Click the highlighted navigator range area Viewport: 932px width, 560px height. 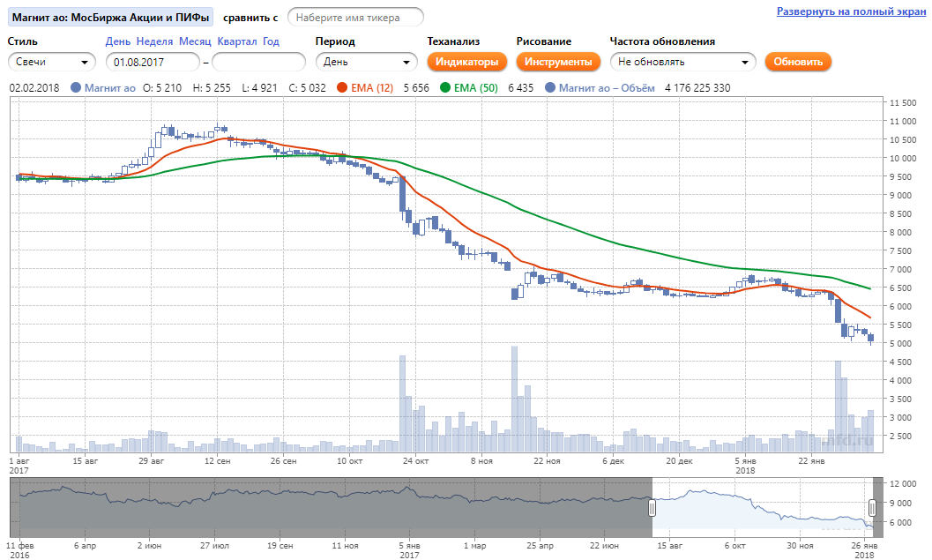(x=762, y=508)
